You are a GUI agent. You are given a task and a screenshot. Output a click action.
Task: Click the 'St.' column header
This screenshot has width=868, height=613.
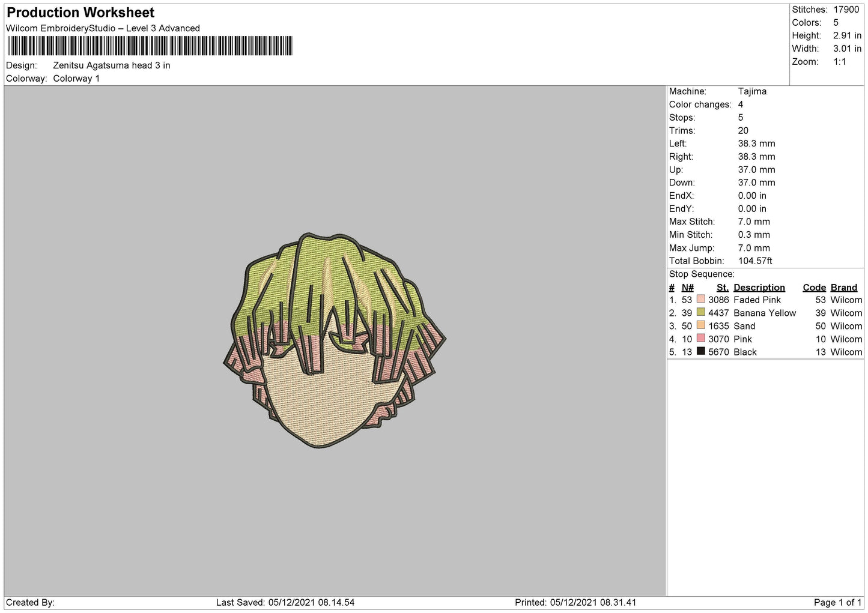[723, 288]
